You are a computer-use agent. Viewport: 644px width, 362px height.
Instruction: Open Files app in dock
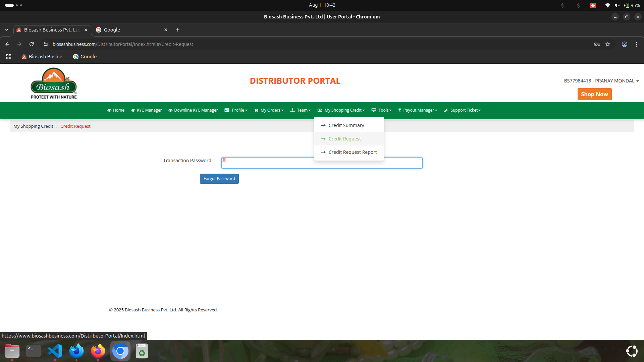tap(12, 351)
